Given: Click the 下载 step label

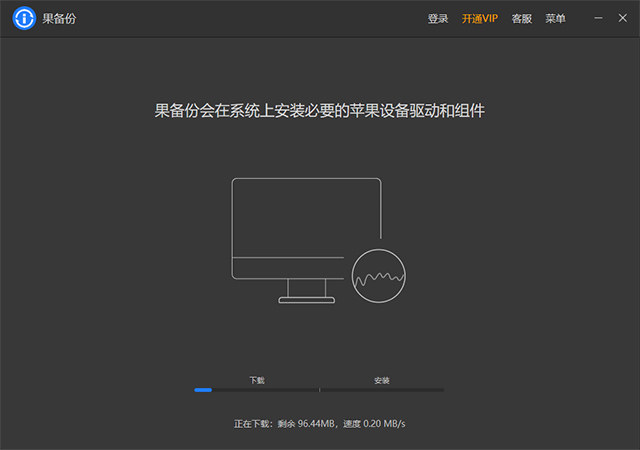Looking at the screenshot, I should [257, 381].
